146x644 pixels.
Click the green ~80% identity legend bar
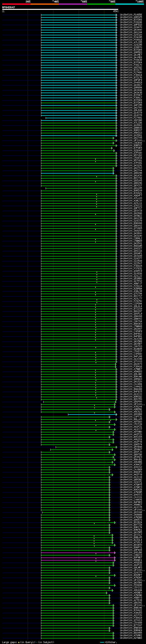pos(101,4)
